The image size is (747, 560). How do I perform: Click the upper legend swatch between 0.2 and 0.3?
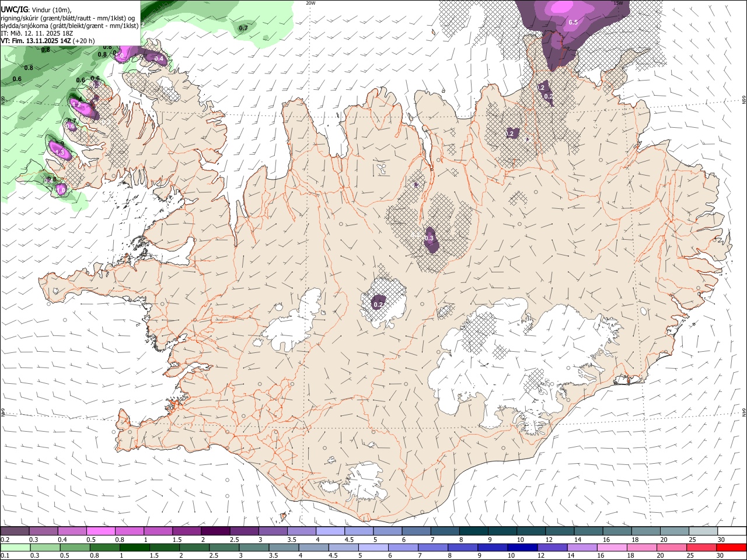coord(15,531)
